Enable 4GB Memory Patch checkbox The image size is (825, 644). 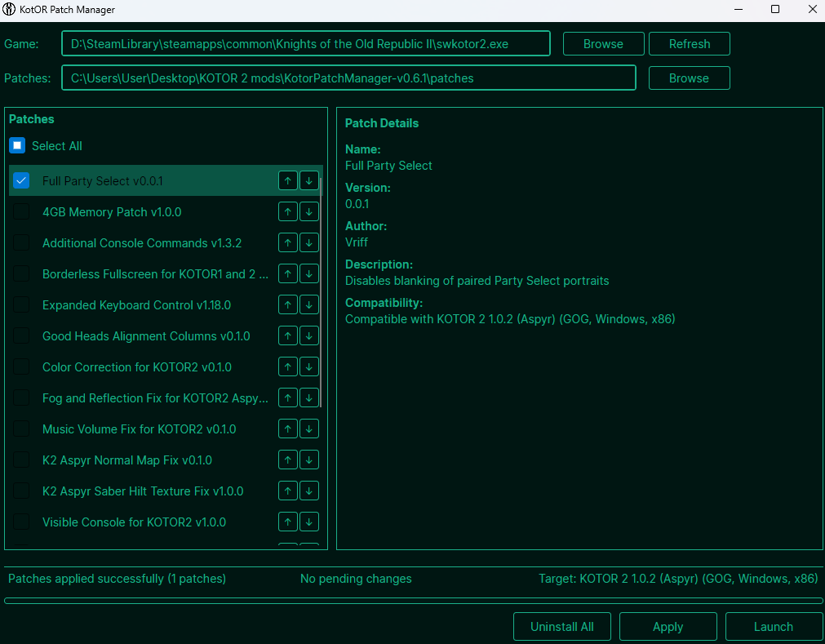(x=21, y=211)
